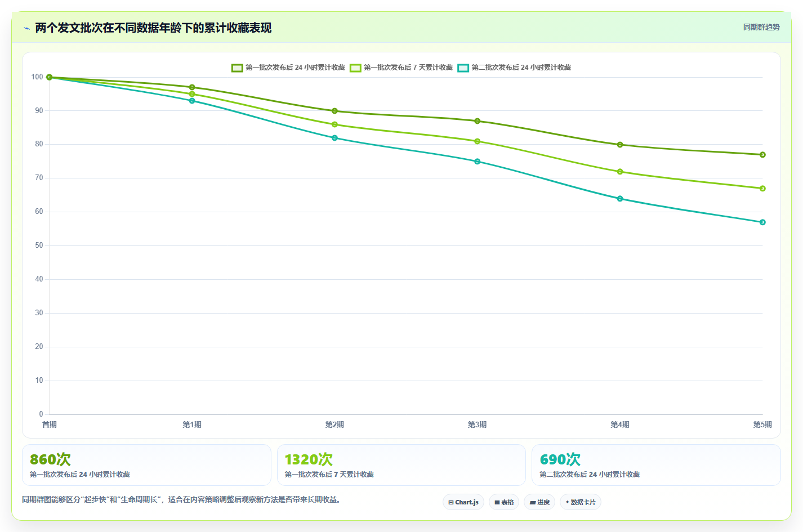Click the 数据卡片 tag

(x=581, y=502)
